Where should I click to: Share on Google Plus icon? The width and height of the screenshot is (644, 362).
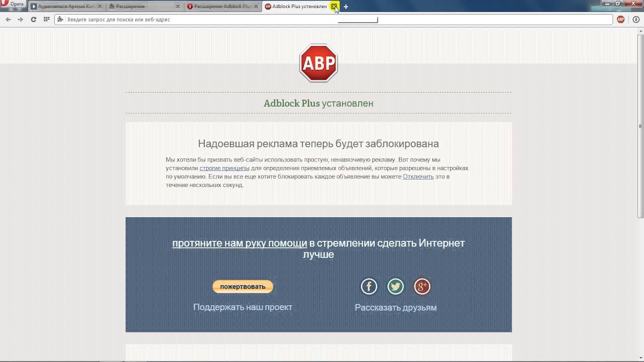pos(422,287)
